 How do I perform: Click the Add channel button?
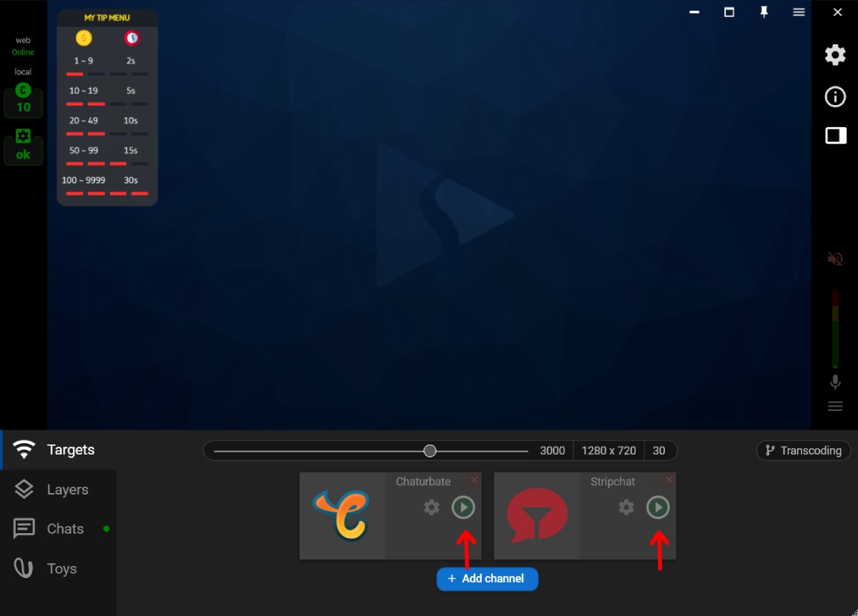pyautogui.click(x=487, y=578)
